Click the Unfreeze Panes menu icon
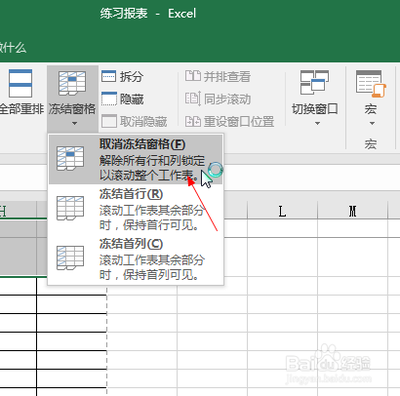 point(70,158)
